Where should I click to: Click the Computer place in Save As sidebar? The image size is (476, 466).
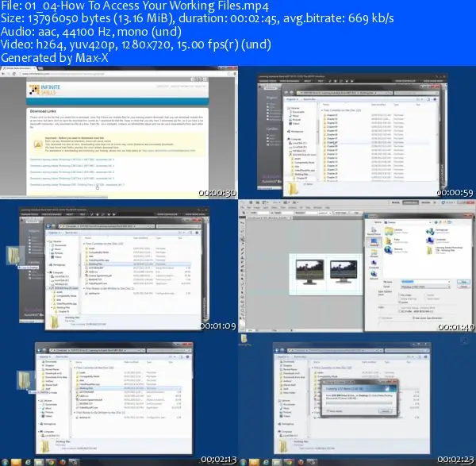tap(374, 264)
